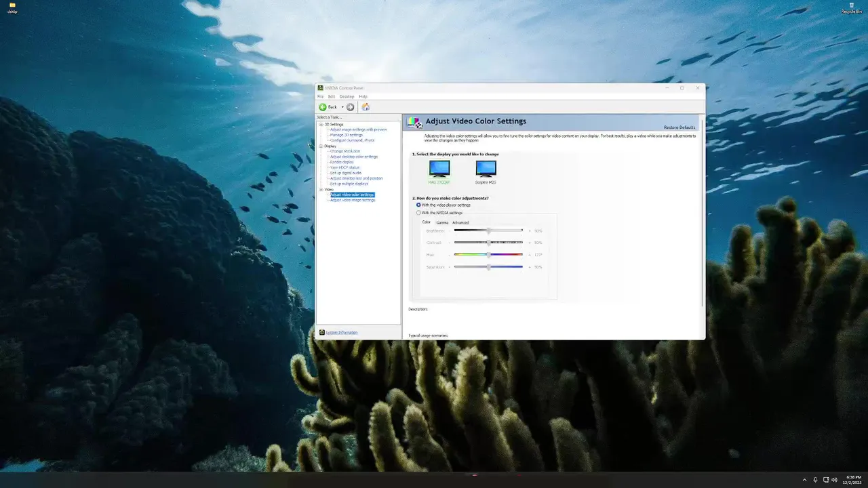Image resolution: width=868 pixels, height=488 pixels.
Task: Select 'Adjust video color settings' task
Action: click(352, 195)
